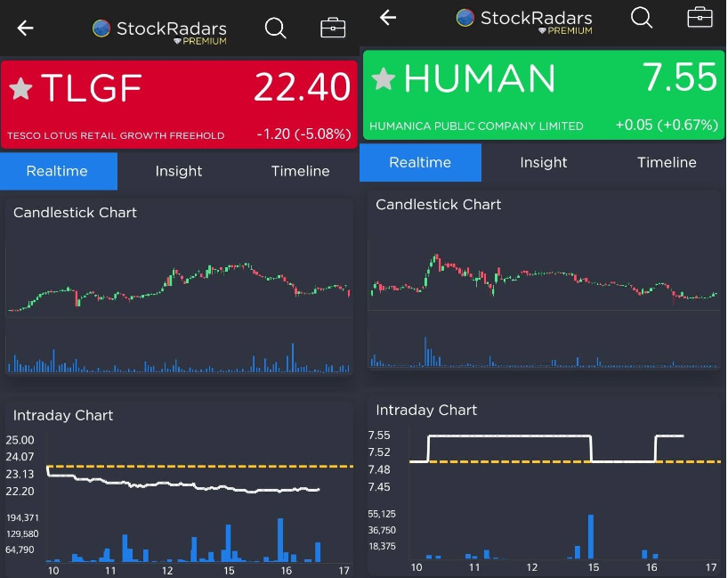Open the Insight tab for HUMAN
This screenshot has width=728, height=578.
tap(543, 162)
